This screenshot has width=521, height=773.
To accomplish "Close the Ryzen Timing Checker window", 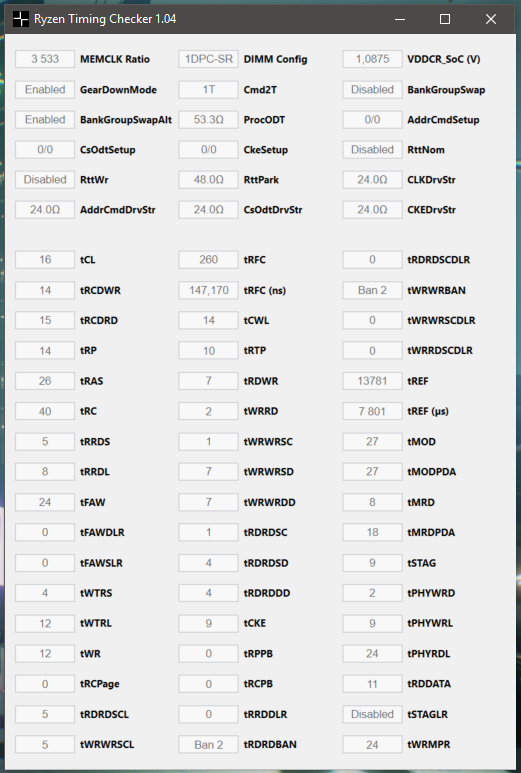I will pos(490,19).
